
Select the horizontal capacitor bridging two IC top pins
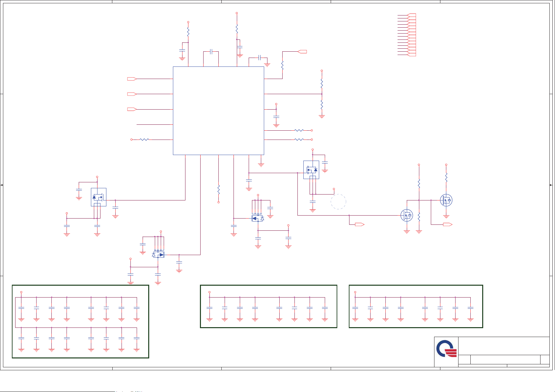pyautogui.click(x=211, y=52)
